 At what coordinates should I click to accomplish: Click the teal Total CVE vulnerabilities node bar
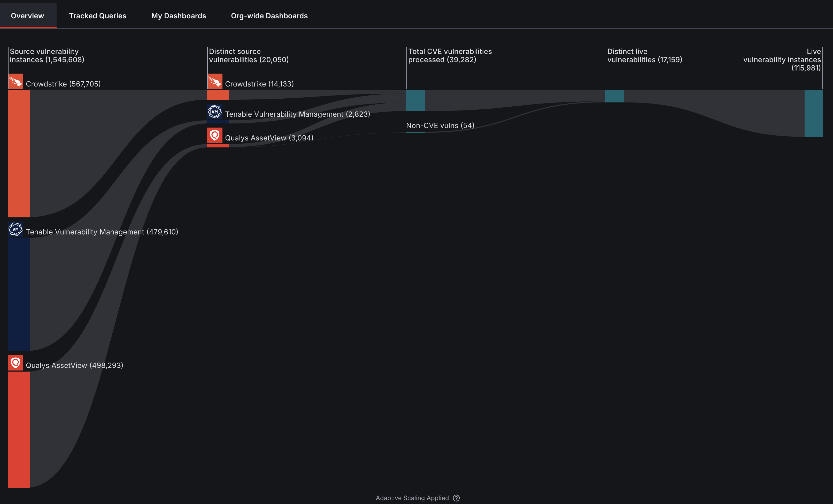point(415,101)
